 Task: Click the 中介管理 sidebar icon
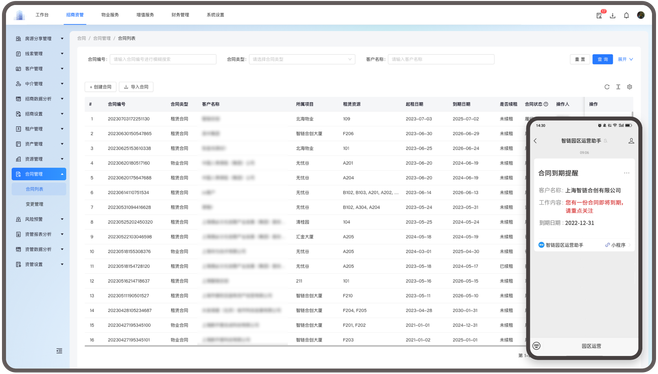pyautogui.click(x=18, y=84)
